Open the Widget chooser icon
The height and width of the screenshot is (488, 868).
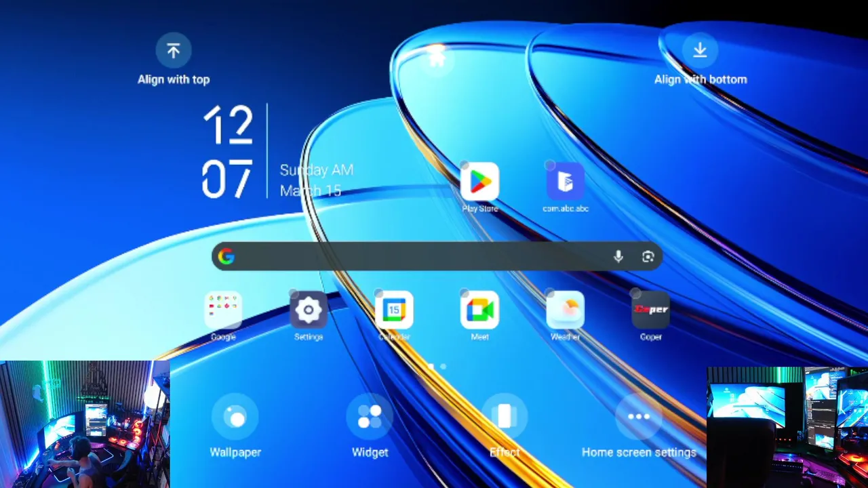[370, 417]
